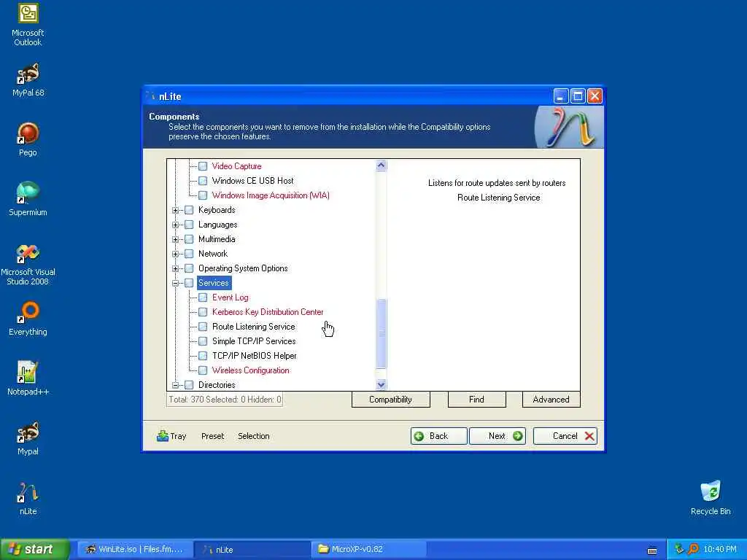Open Microsoft Outlook desktop icon
747x560 pixels.
(28, 25)
